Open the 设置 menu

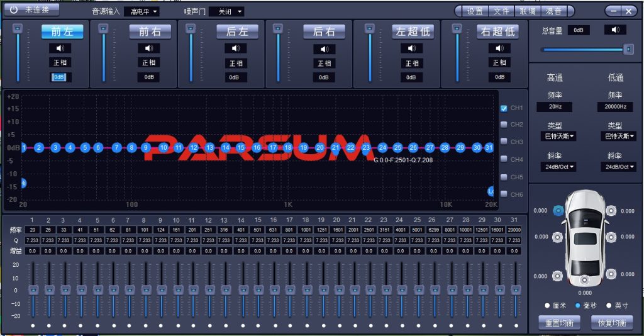pos(475,11)
